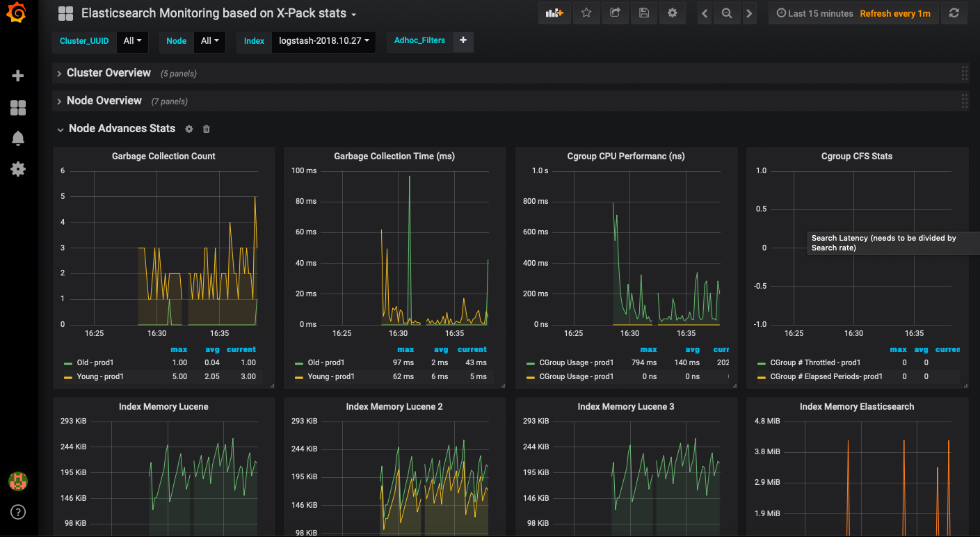Toggle Young - prod1 series in Garbage Collection Time

pos(331,376)
